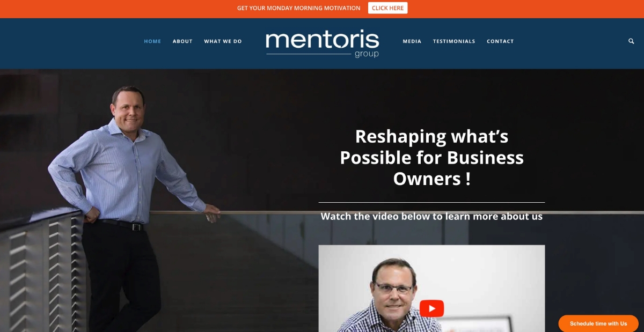Click the white divider line under the headline
644x332 pixels.
click(431, 202)
